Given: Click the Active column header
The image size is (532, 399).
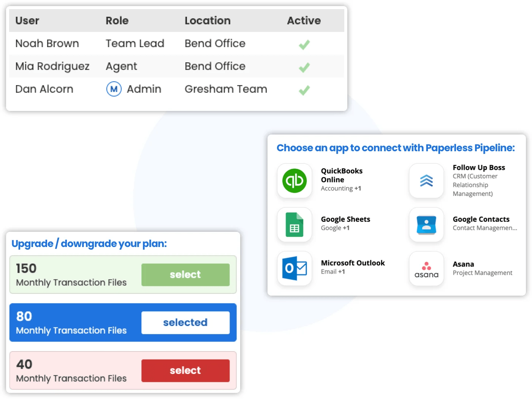Looking at the screenshot, I should click(304, 21).
